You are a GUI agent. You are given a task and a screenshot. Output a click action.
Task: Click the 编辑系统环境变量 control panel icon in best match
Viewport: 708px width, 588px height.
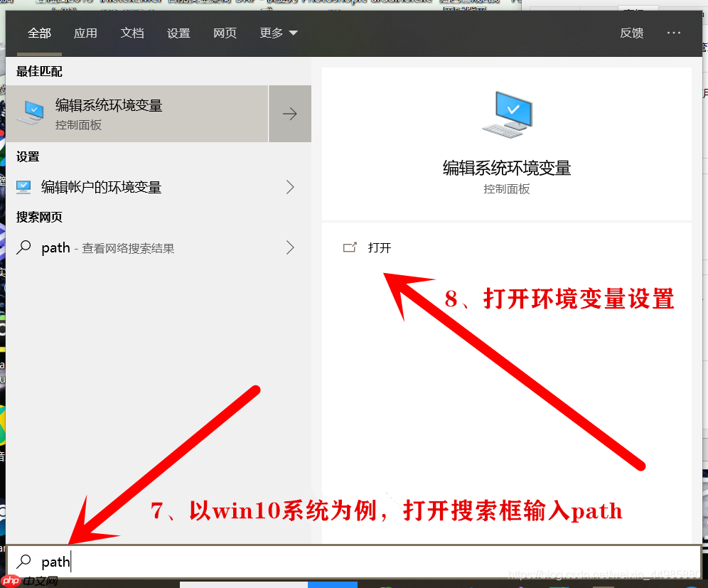tap(31, 113)
